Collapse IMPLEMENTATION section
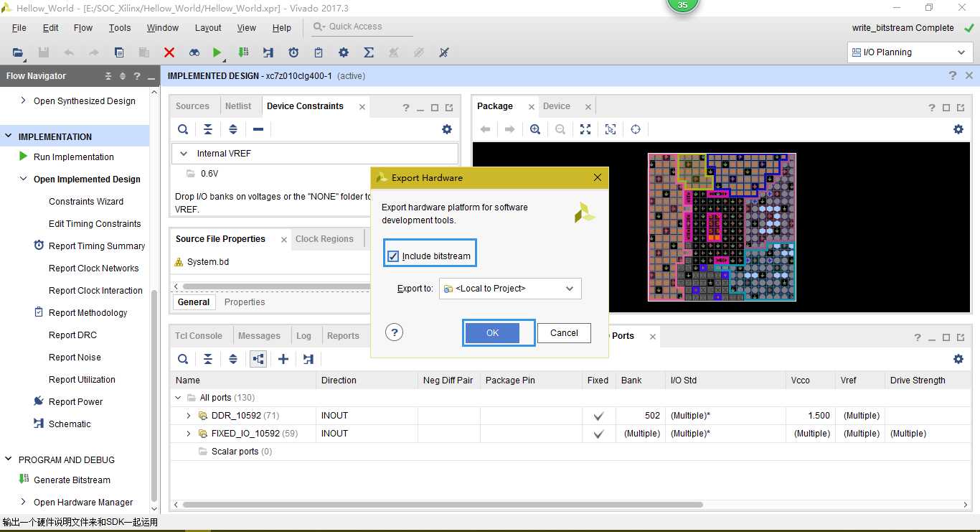The height and width of the screenshot is (532, 980). (9, 136)
